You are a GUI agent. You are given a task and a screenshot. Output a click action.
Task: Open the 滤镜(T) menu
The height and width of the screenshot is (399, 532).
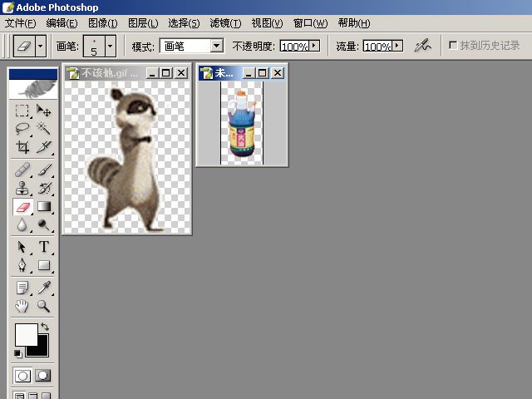(x=225, y=23)
